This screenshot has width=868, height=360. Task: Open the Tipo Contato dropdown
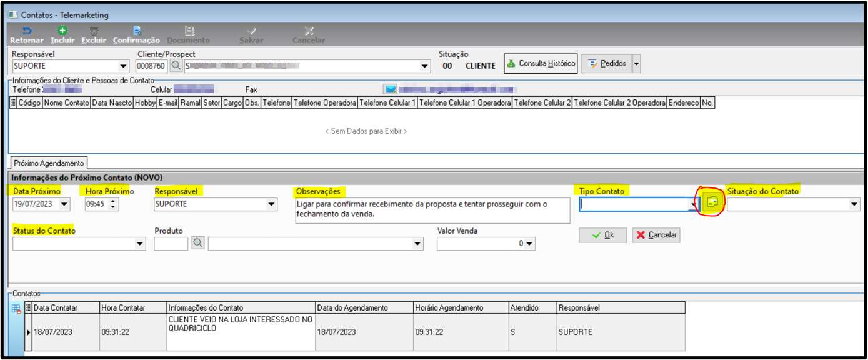(694, 205)
